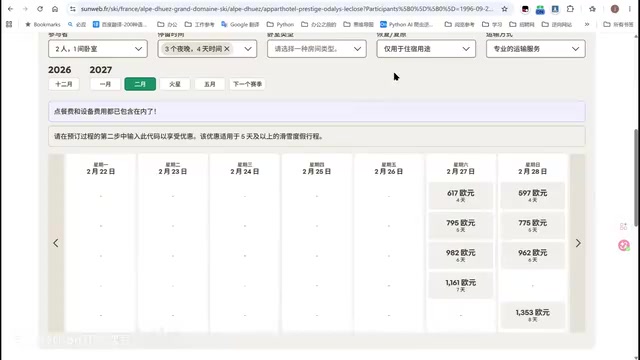
Task: Open the 所有书签 folder
Action: pyautogui.click(x=618, y=24)
